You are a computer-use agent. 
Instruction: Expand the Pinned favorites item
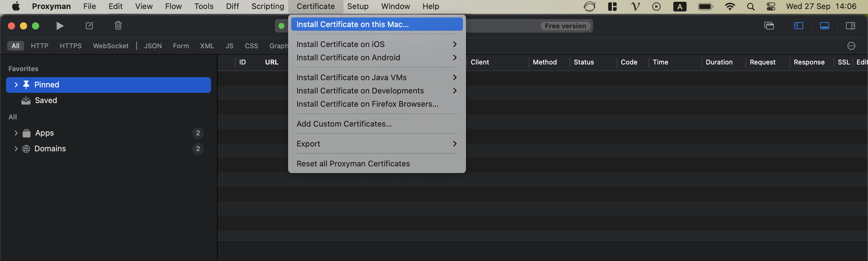(16, 85)
